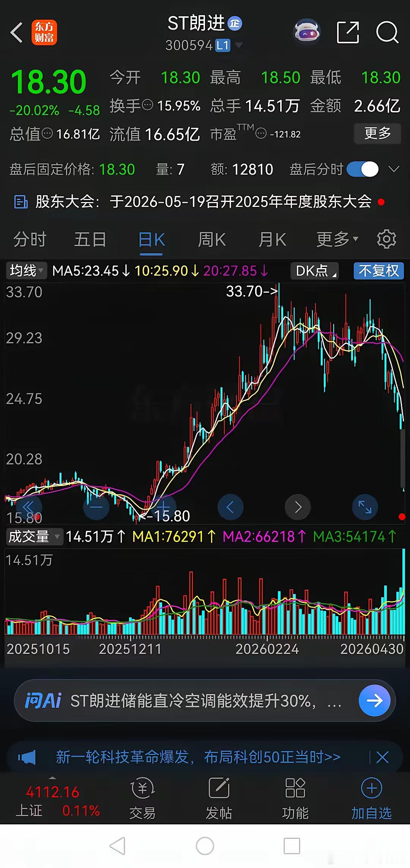The width and height of the screenshot is (410, 868).
Task: Toggle the 盘后分时 switch
Action: (363, 169)
